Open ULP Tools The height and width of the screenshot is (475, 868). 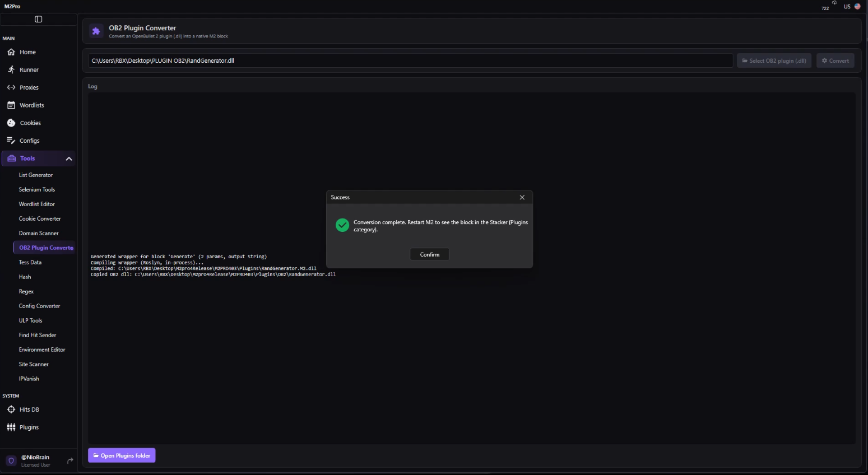(31, 321)
